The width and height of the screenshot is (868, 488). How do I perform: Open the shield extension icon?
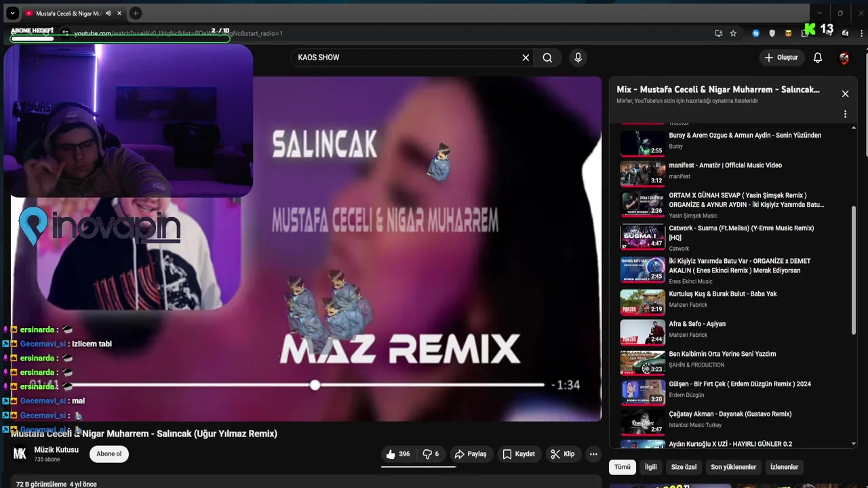tap(772, 33)
